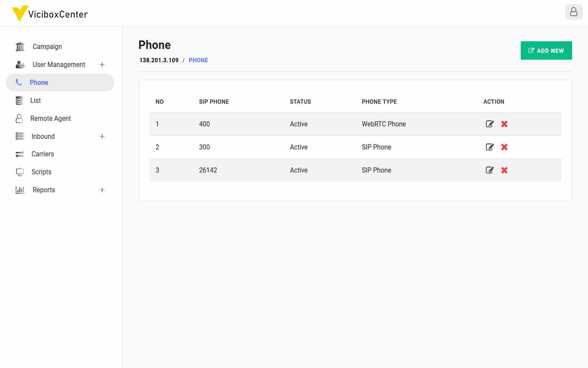Expand the User Management submenu
Viewport: 588px width, 368px height.
tap(102, 64)
